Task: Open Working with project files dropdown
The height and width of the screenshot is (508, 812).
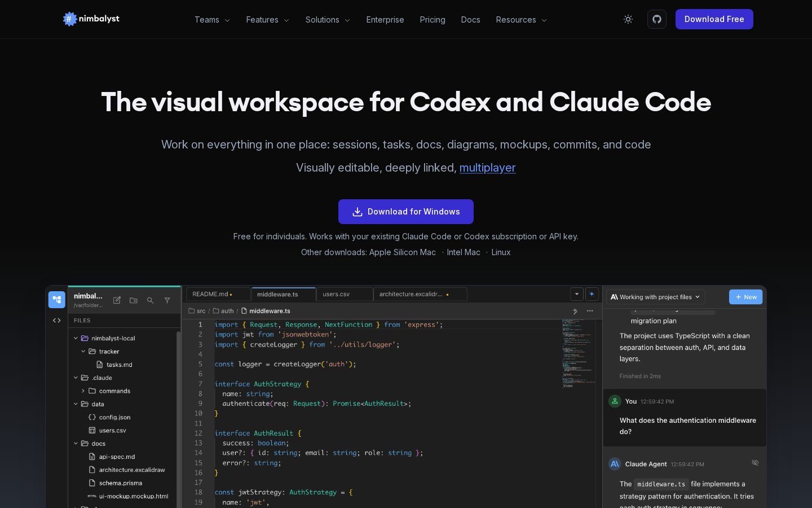Action: 655,297
